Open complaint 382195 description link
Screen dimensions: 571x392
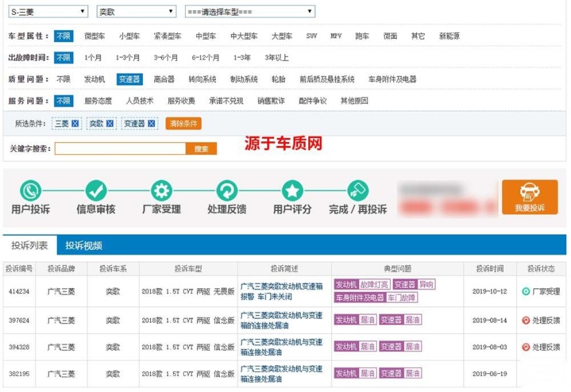pos(281,374)
